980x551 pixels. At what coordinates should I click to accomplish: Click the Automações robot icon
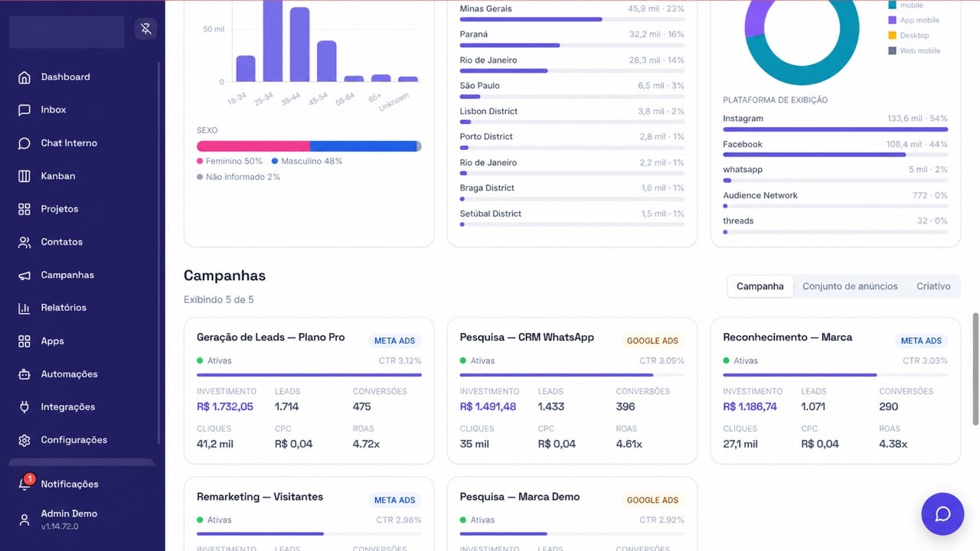[24, 374]
